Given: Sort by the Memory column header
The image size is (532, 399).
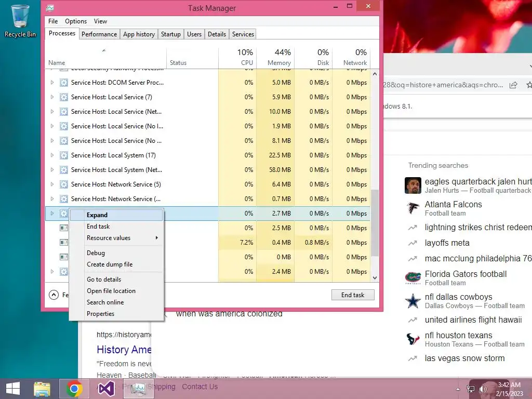Looking at the screenshot, I should [x=275, y=57].
